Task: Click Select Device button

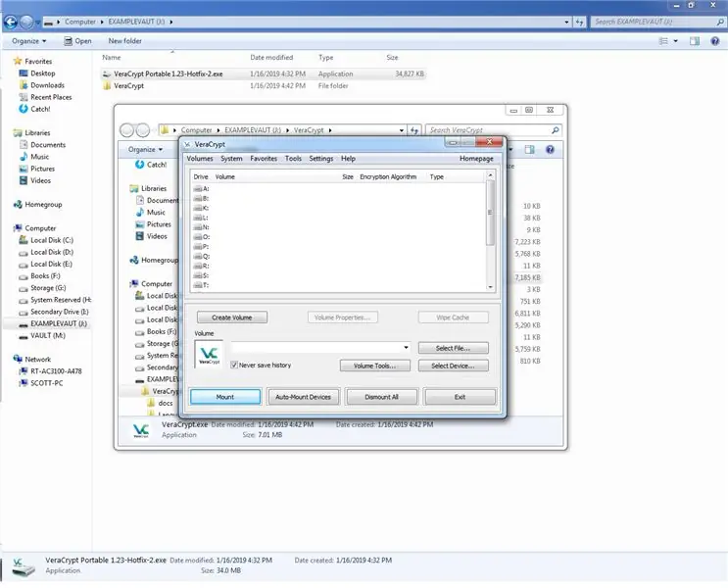Action: pos(453,366)
